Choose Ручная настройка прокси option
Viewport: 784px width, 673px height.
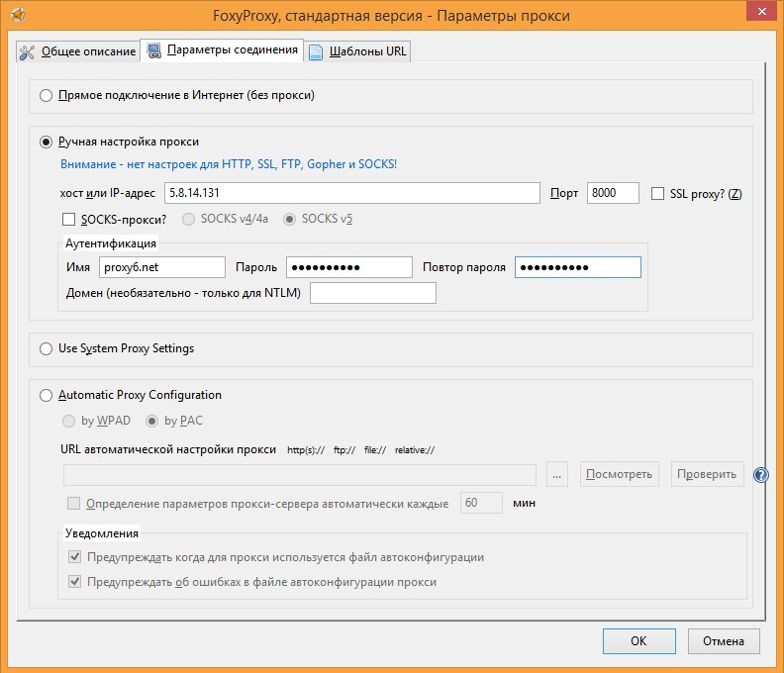(x=46, y=142)
